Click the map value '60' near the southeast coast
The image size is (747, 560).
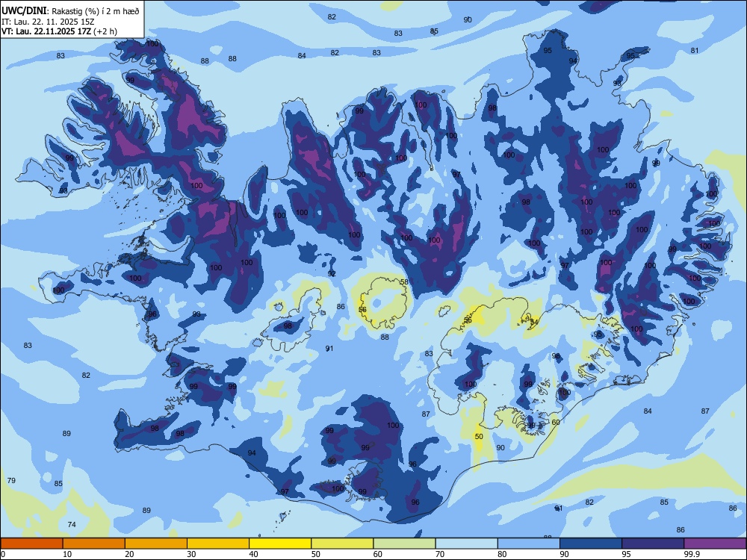[x=556, y=422]
